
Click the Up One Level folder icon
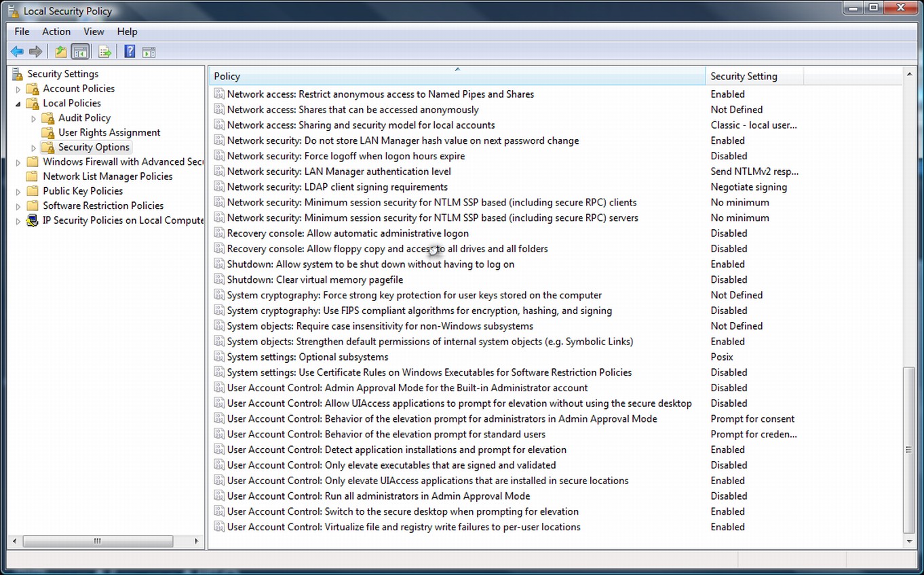(x=61, y=52)
